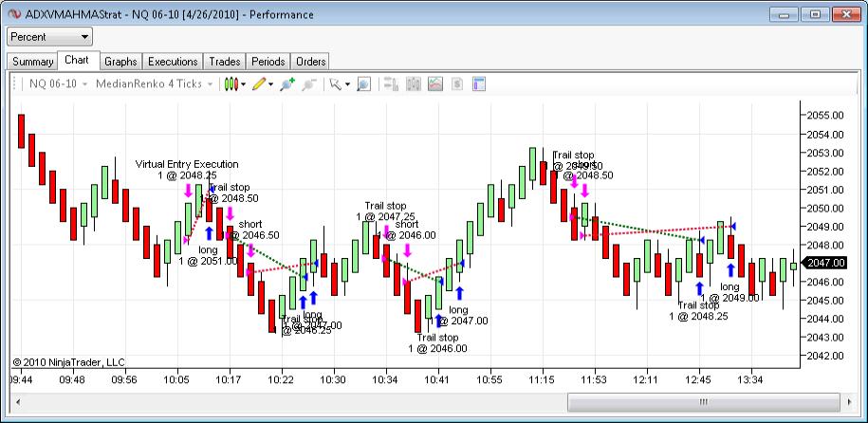Switch to the Graphs tab
The width and height of the screenshot is (868, 423).
click(120, 62)
